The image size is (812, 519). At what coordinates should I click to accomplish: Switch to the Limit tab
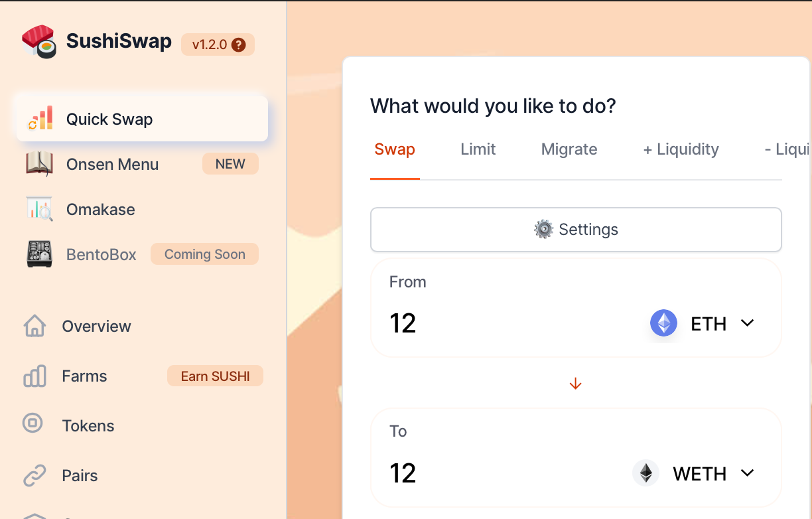[x=478, y=149]
